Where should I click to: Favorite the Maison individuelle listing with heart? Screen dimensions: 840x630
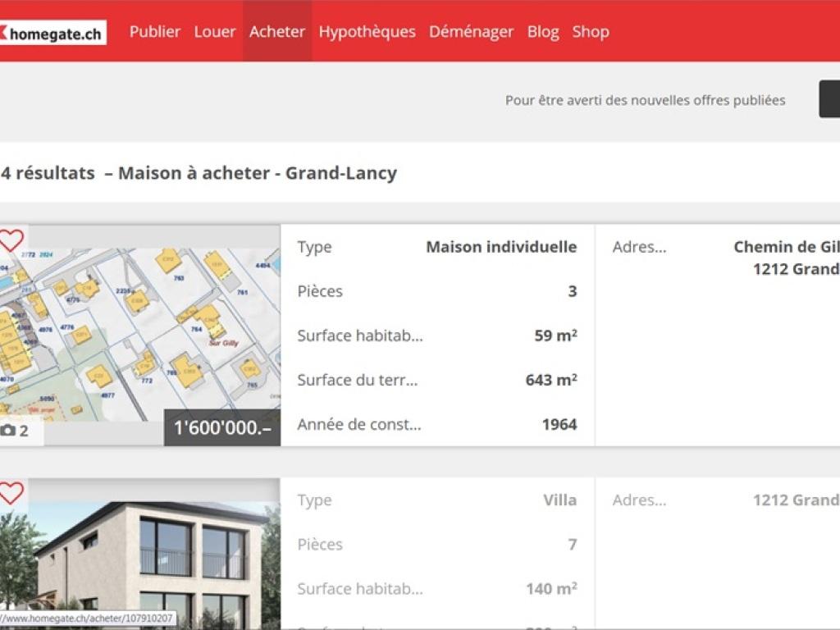pos(11,240)
